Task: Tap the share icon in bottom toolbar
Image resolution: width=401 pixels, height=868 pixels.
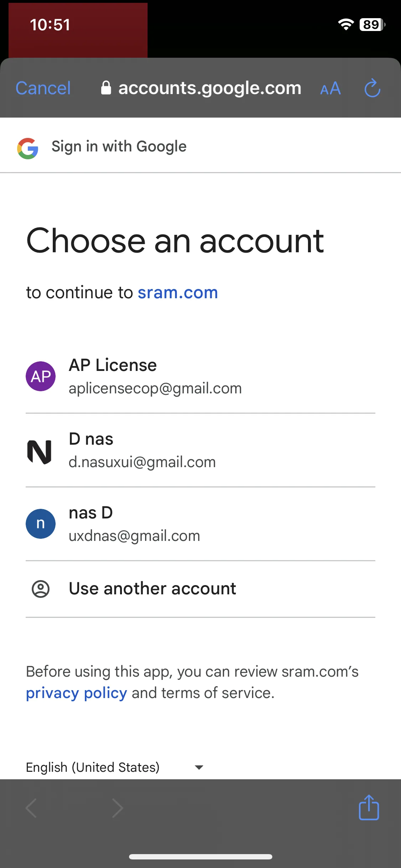Action: (369, 807)
